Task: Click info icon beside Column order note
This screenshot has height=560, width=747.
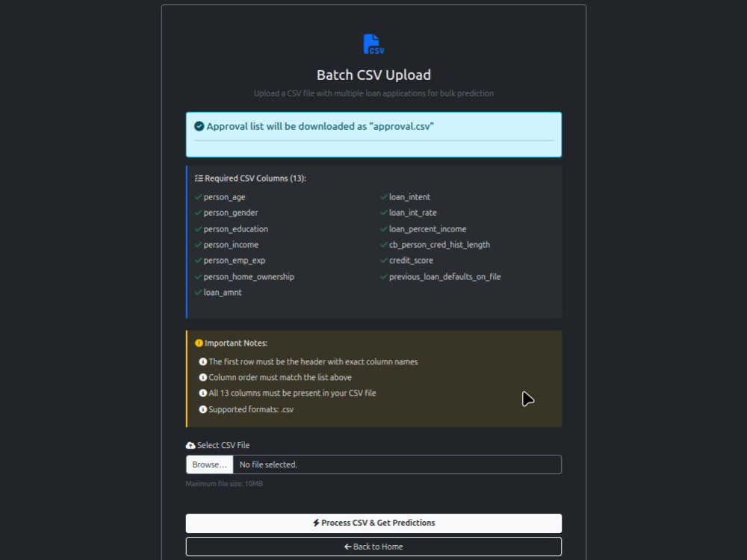Action: click(x=203, y=377)
